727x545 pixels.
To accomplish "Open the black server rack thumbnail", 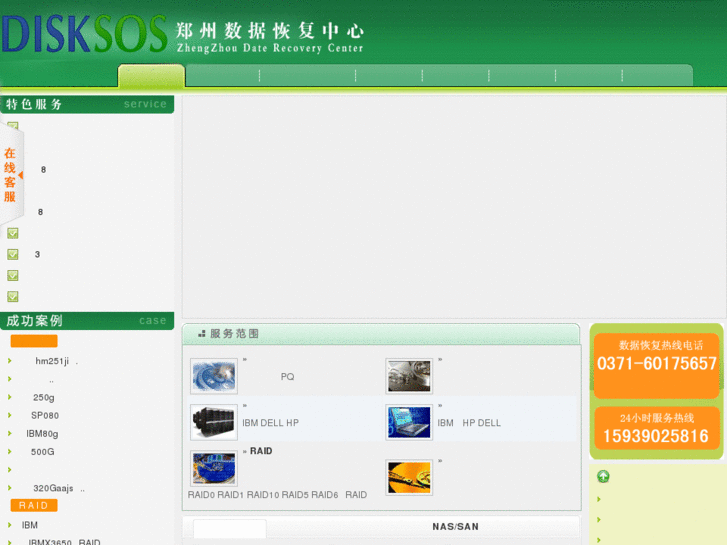I will coord(214,422).
